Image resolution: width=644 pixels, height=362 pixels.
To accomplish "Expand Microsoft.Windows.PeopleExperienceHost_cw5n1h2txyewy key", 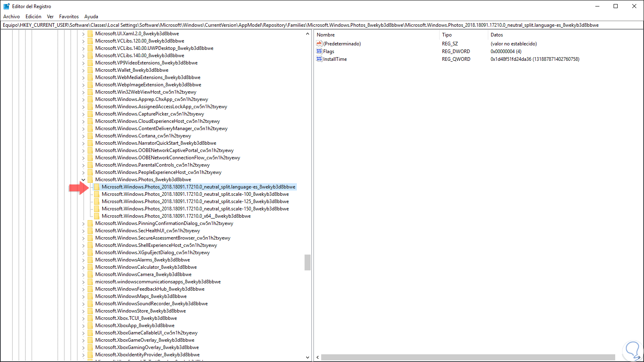I will (84, 172).
